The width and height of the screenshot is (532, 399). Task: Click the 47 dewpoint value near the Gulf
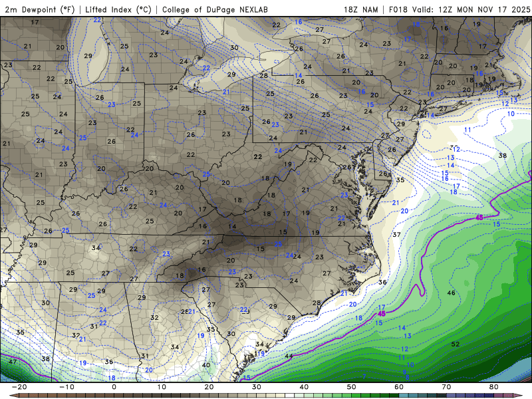coord(13,362)
